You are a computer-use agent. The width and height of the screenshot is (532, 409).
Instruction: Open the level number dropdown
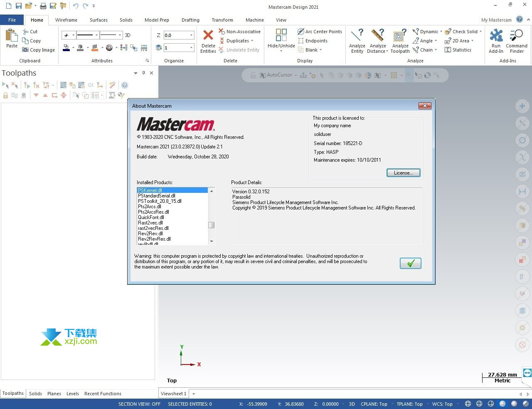coord(191,48)
